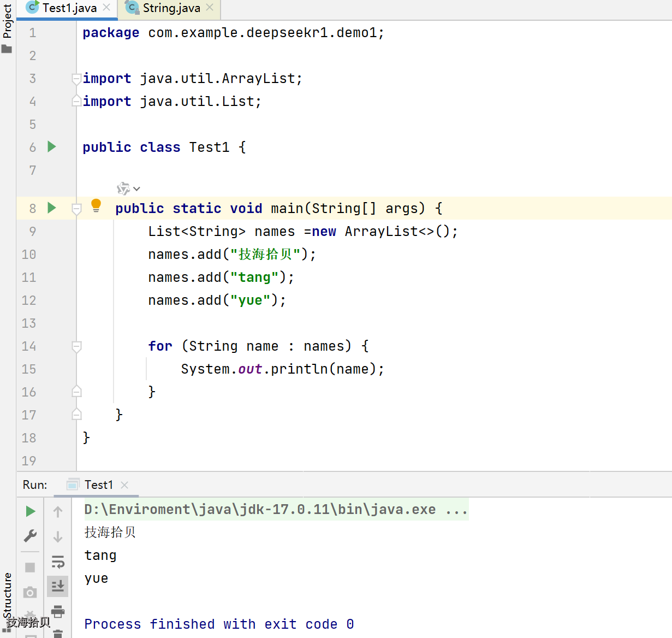Click the Test1 run tab icon
Image resolution: width=672 pixels, height=638 pixels.
pyautogui.click(x=73, y=485)
